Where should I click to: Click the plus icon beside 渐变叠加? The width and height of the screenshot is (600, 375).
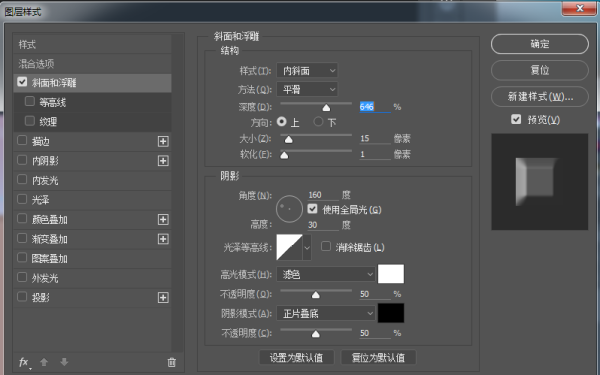point(163,239)
